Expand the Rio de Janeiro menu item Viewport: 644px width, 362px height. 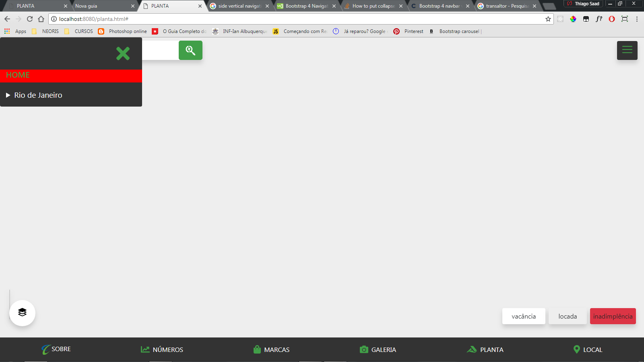click(x=38, y=95)
